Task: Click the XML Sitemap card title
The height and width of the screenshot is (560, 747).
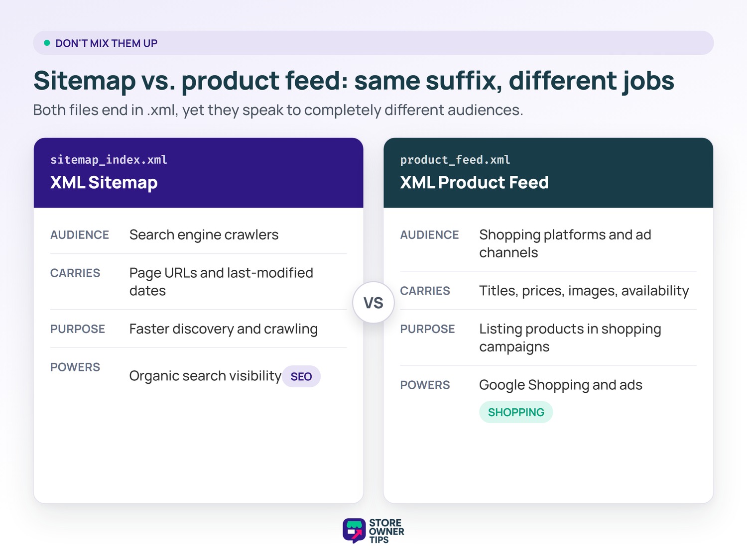Action: coord(104,182)
